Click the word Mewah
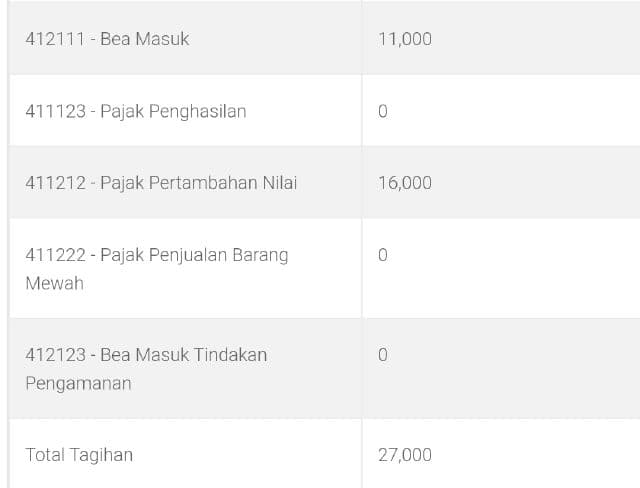640x488 pixels. pos(54,283)
